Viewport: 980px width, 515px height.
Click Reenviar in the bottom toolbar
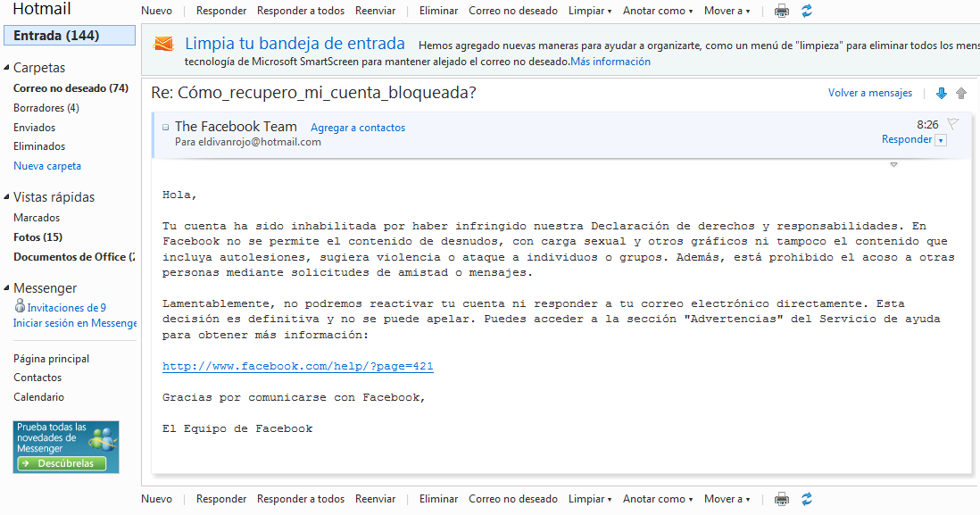click(x=375, y=499)
